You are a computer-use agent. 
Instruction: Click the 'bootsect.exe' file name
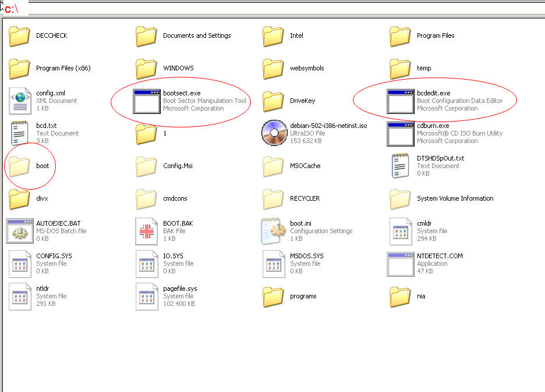[182, 93]
